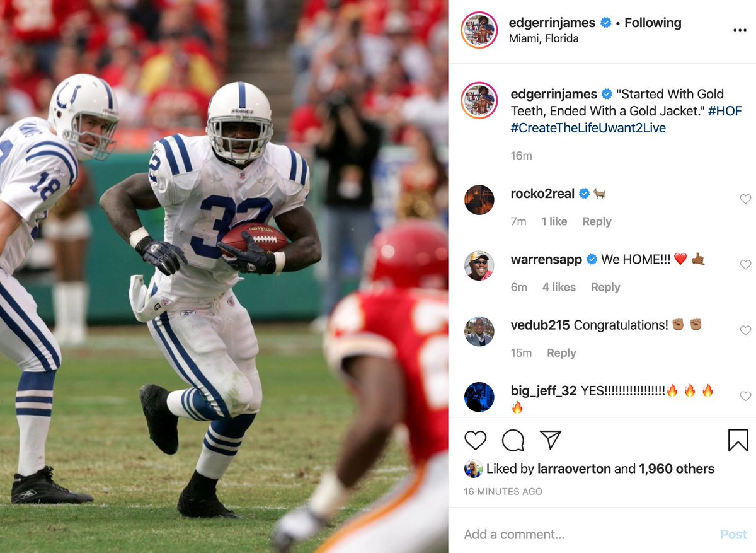Open the #CreateTheLifeUwant2Live hashtag
The image size is (756, 553).
(x=588, y=128)
